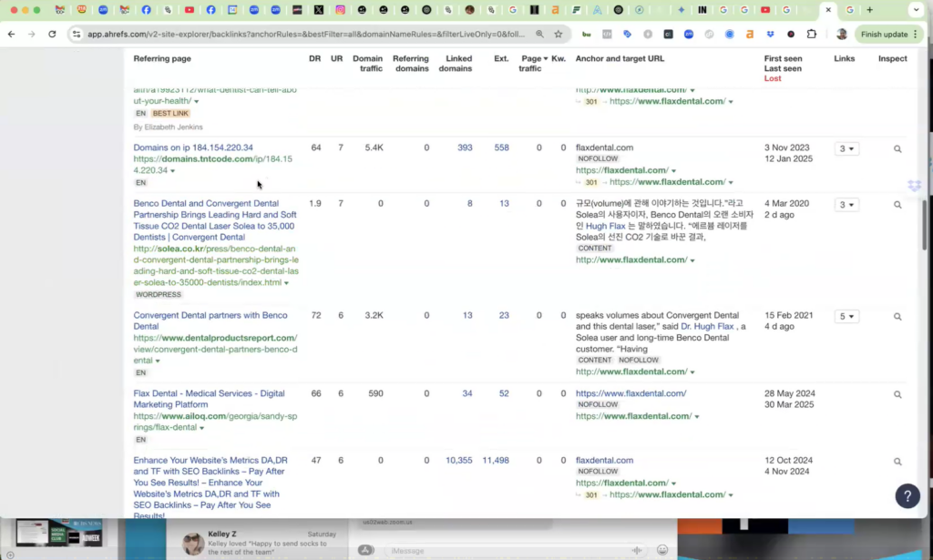The image size is (933, 560).
Task: Bookmark this page with the star icon
Action: click(559, 35)
